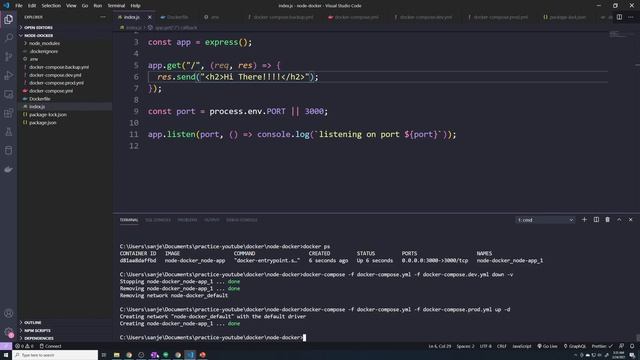Open the Run menu

98,6
